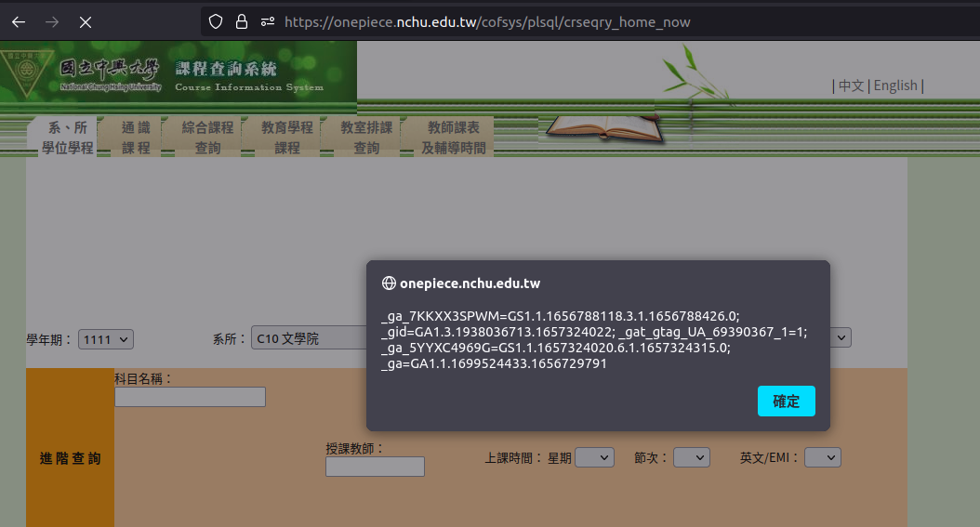The height and width of the screenshot is (527, 980).
Task: Click the 進階查詢 side panel label
Action: point(70,459)
